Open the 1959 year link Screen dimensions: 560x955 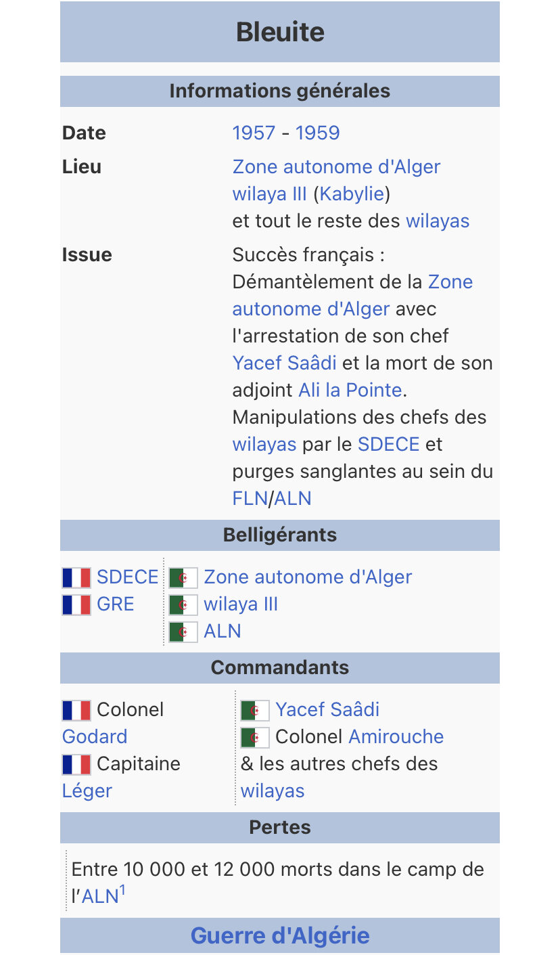click(x=317, y=133)
